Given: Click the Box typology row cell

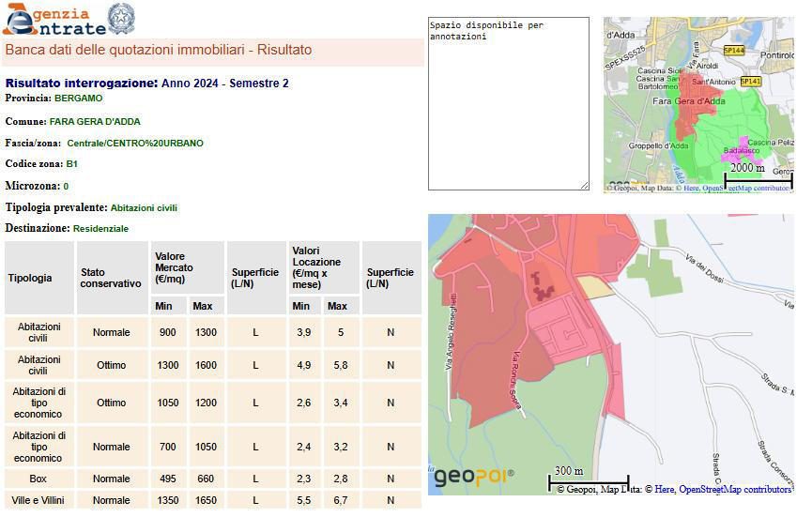Looking at the screenshot, I should (x=38, y=479).
